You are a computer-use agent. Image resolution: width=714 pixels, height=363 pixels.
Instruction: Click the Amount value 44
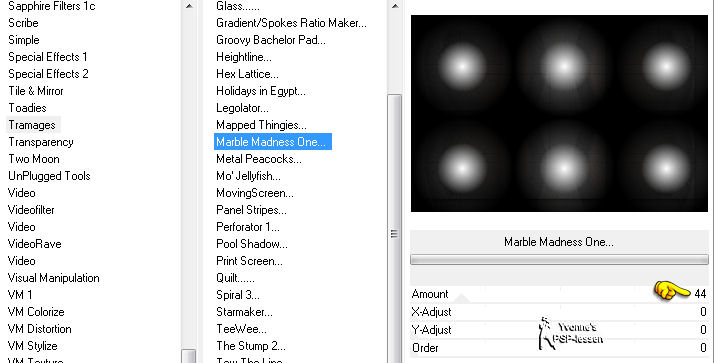[x=700, y=294]
